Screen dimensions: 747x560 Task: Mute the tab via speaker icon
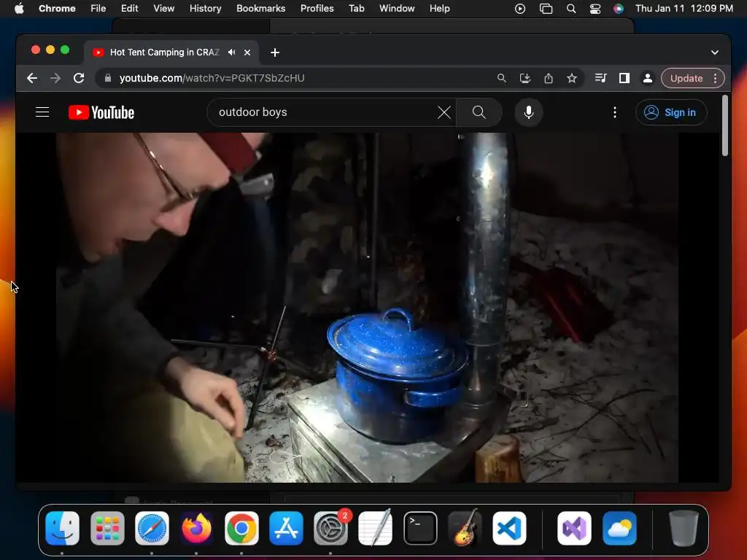pos(231,52)
